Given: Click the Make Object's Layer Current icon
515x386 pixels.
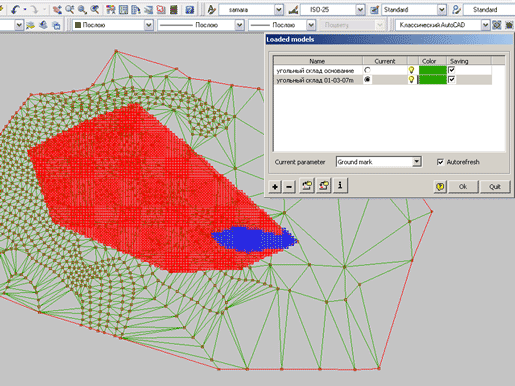Looking at the screenshot, I should (31, 25).
